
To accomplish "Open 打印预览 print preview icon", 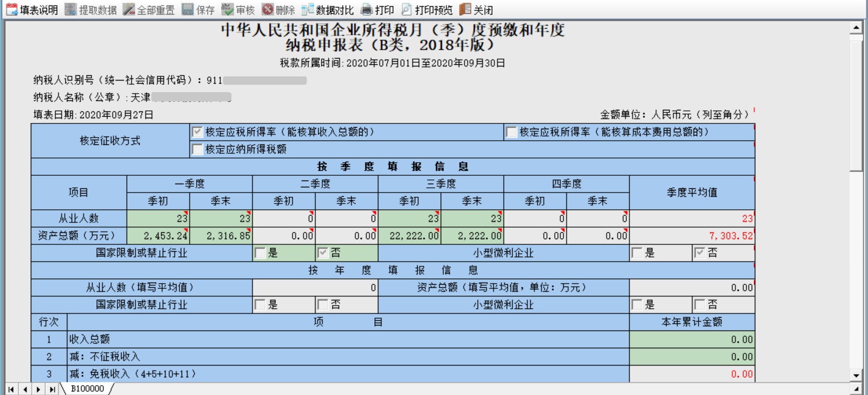I will point(407,9).
